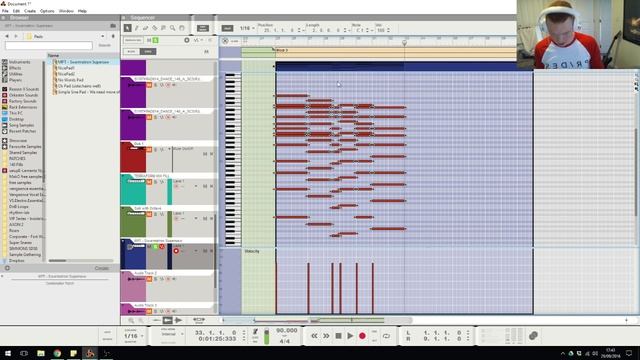
Task: Open the Edit menu
Action: (16, 11)
